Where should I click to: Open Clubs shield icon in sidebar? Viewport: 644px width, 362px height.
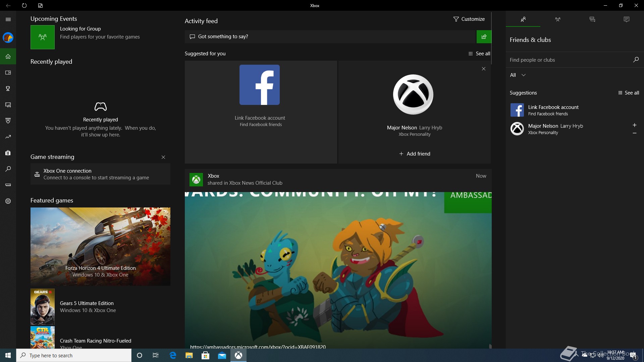point(8,121)
